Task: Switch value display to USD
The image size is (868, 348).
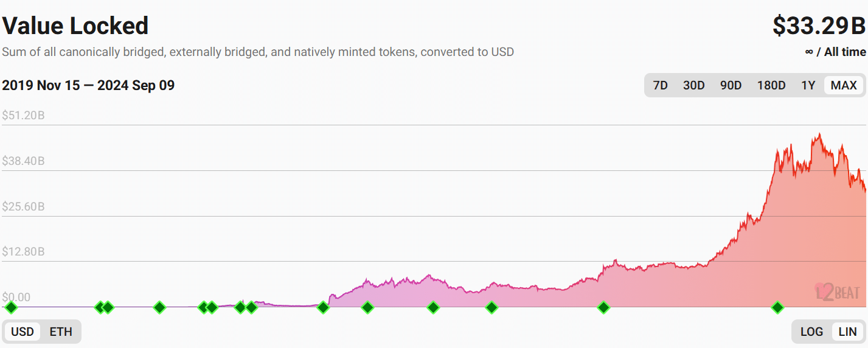Action: click(x=23, y=332)
